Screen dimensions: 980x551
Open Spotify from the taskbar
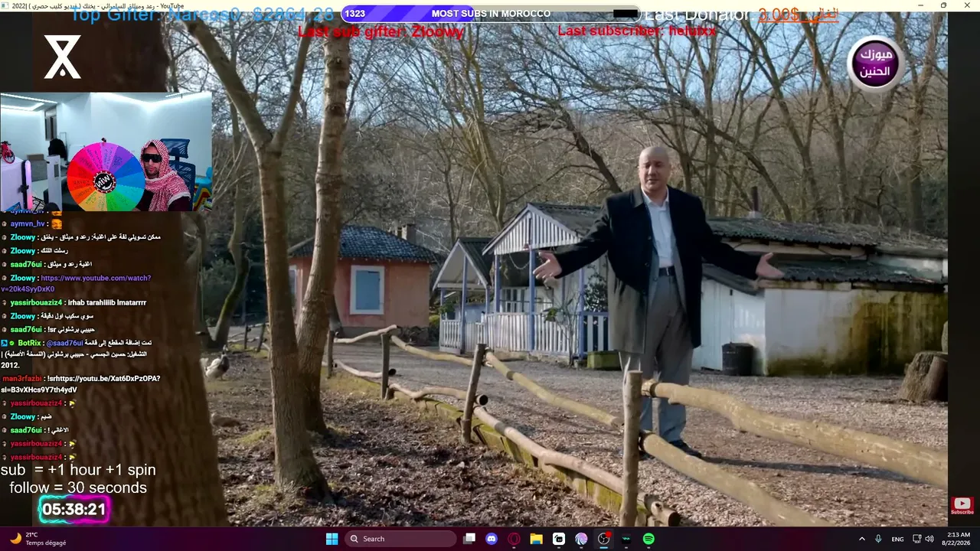coord(648,539)
